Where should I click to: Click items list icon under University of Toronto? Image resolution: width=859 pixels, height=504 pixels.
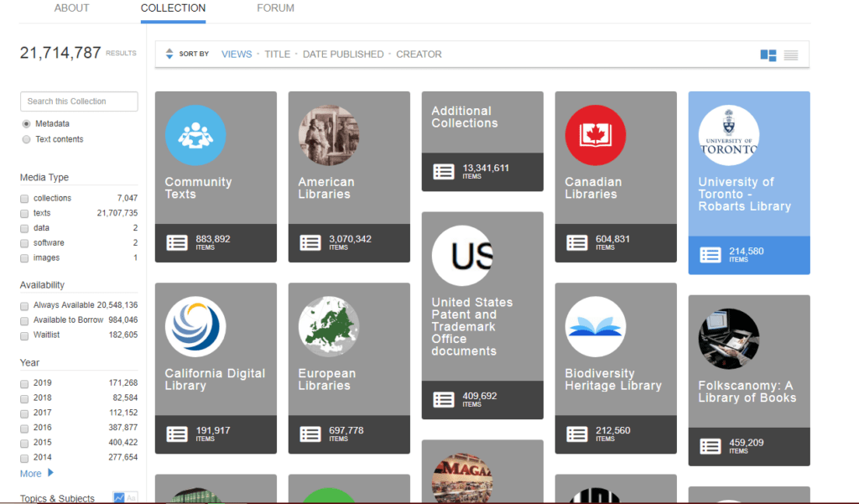pyautogui.click(x=711, y=255)
